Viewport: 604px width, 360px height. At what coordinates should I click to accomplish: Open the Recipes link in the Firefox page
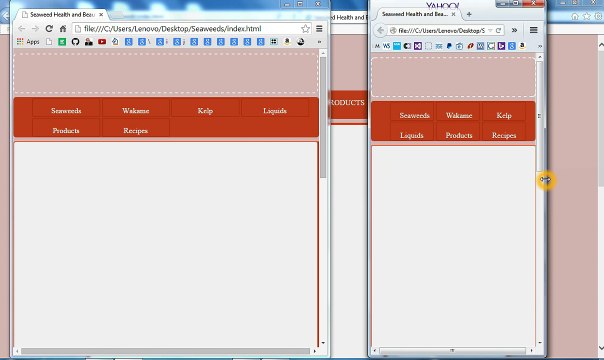pos(504,135)
